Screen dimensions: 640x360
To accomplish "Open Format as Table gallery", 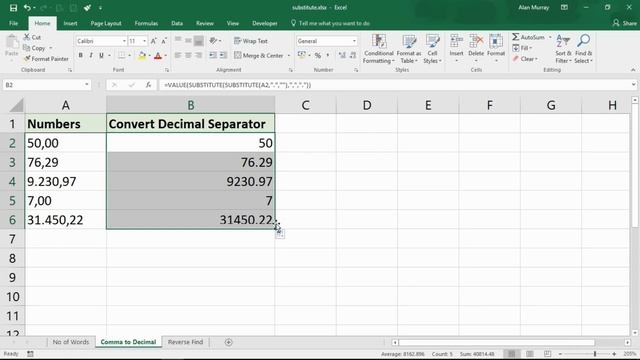I will (409, 49).
